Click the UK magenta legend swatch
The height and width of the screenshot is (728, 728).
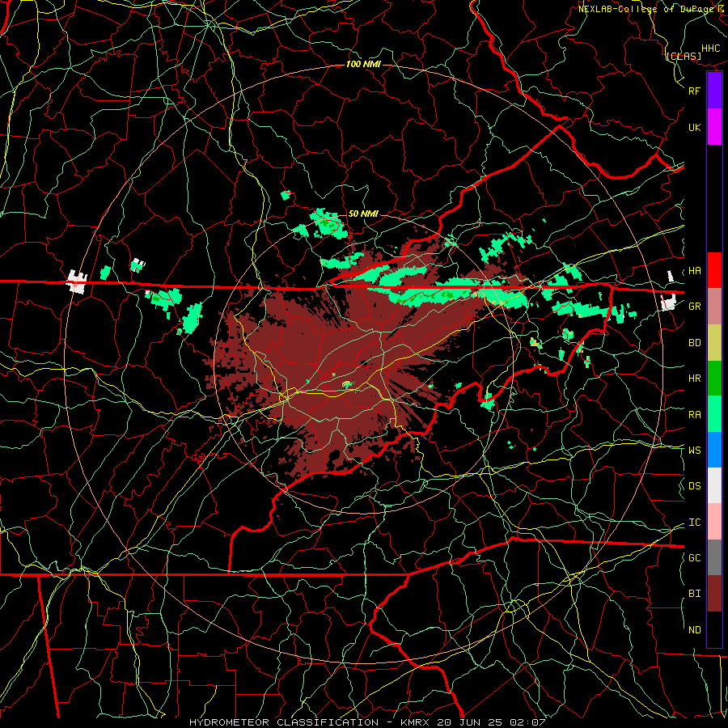pyautogui.click(x=714, y=127)
